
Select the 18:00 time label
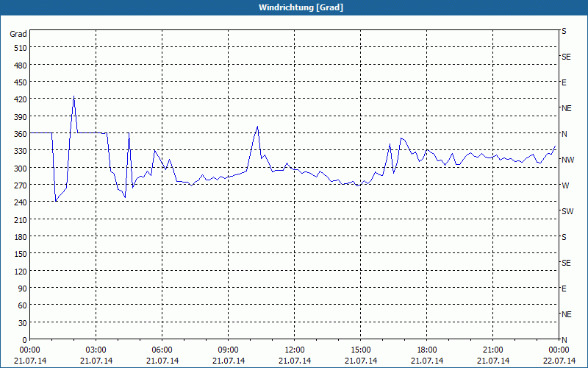click(427, 350)
